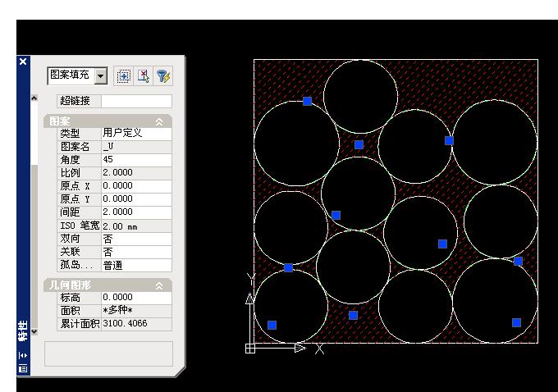Close the properties palette with the X

click(x=23, y=62)
